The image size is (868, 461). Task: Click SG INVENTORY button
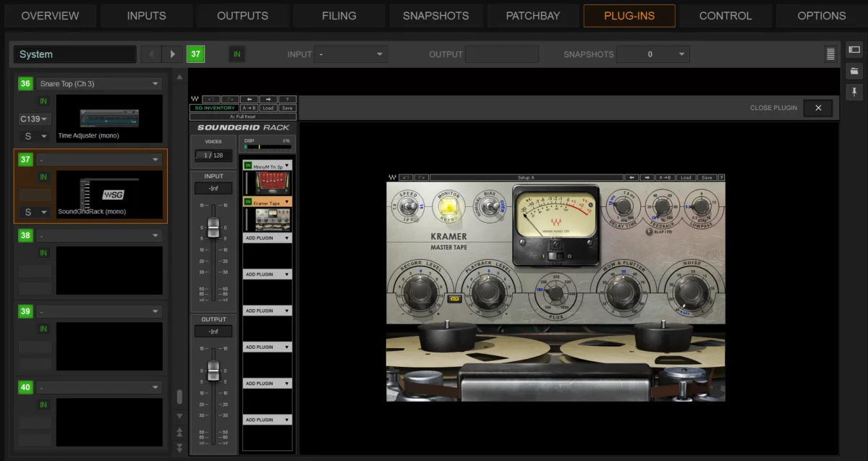pos(214,108)
